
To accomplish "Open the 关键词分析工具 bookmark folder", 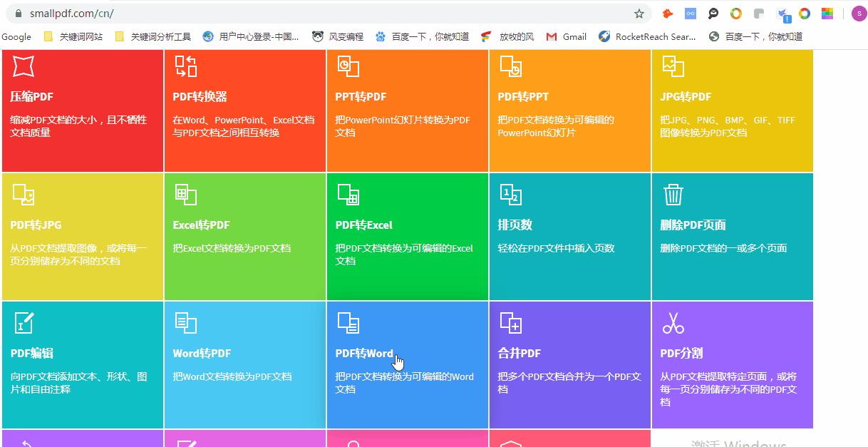I will 153,36.
